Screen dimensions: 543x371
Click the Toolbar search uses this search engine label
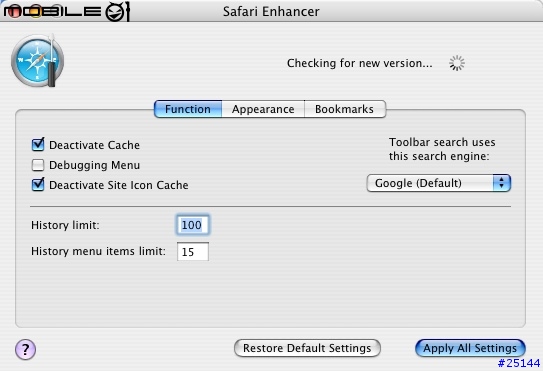click(x=442, y=149)
